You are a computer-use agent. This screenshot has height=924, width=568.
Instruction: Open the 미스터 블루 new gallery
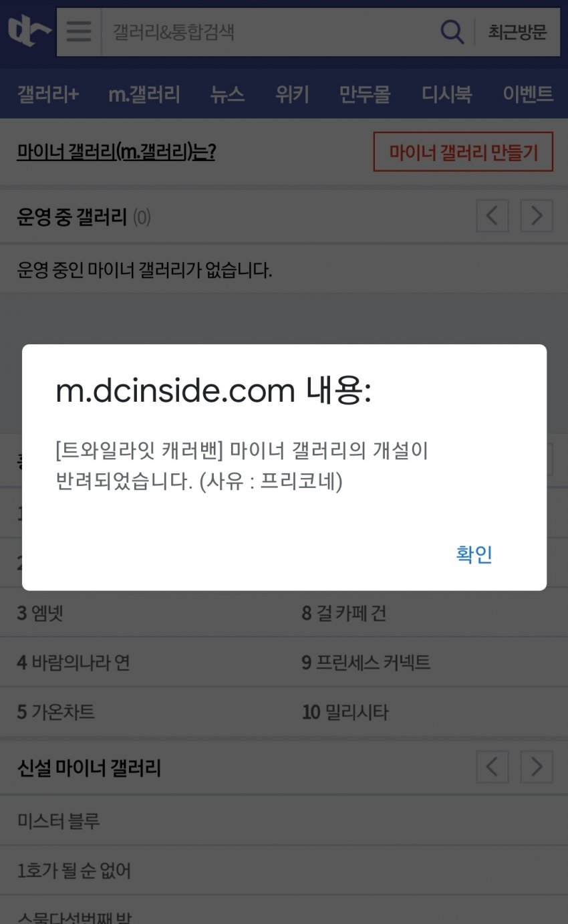tap(59, 820)
